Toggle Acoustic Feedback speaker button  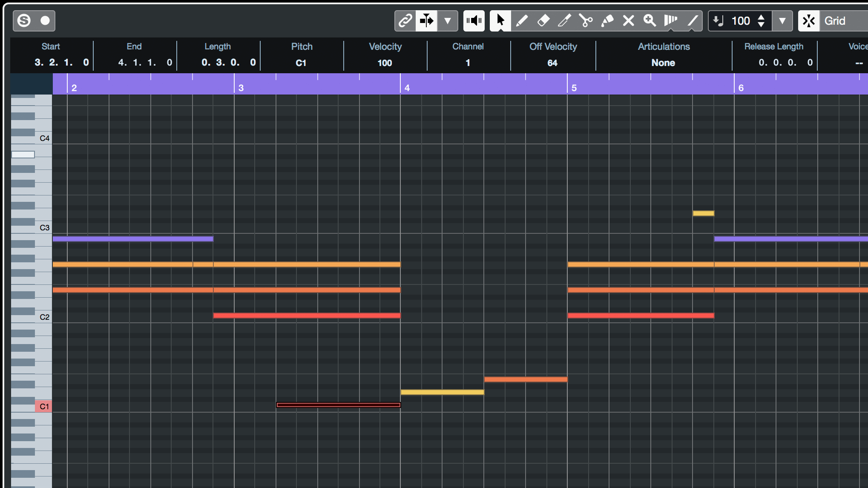[x=474, y=20]
